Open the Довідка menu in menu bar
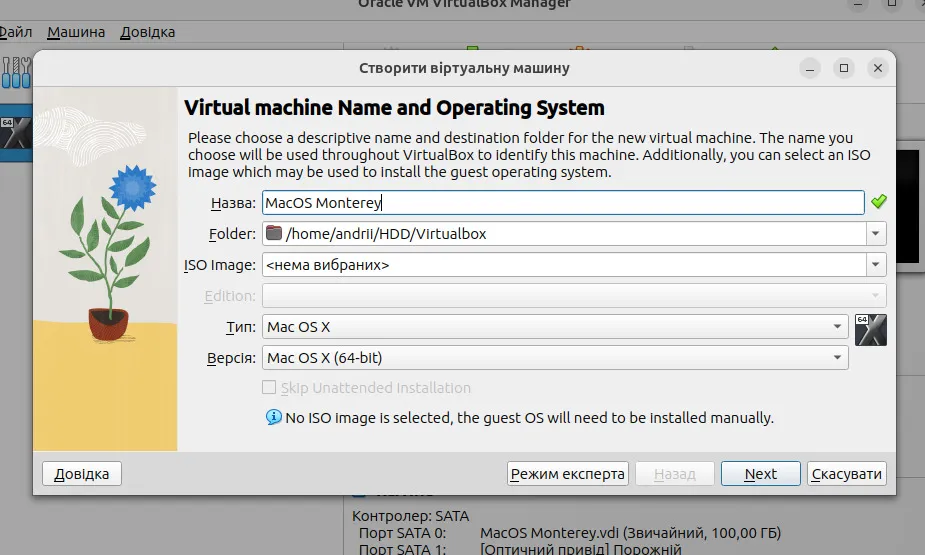The image size is (925, 555). click(147, 32)
